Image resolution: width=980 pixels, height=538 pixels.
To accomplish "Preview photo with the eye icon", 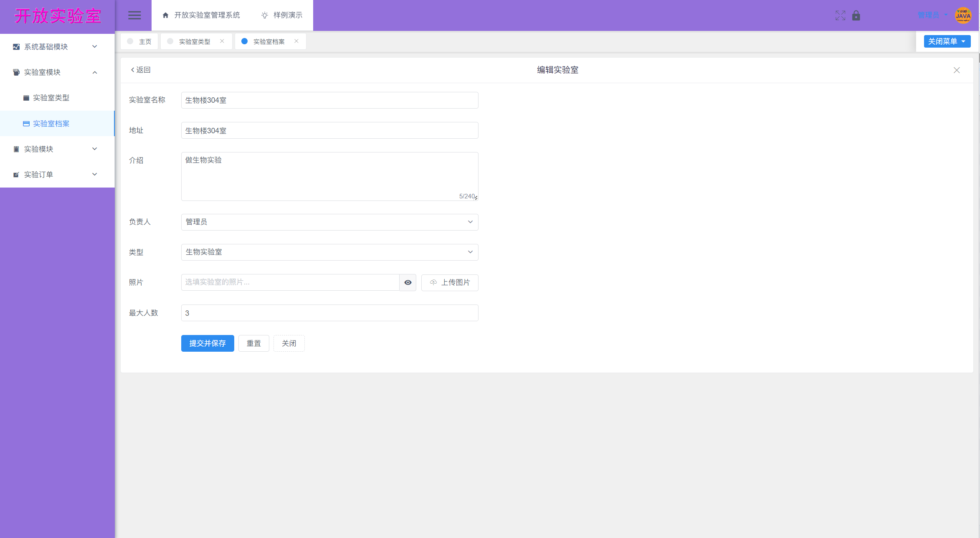I will (x=408, y=282).
